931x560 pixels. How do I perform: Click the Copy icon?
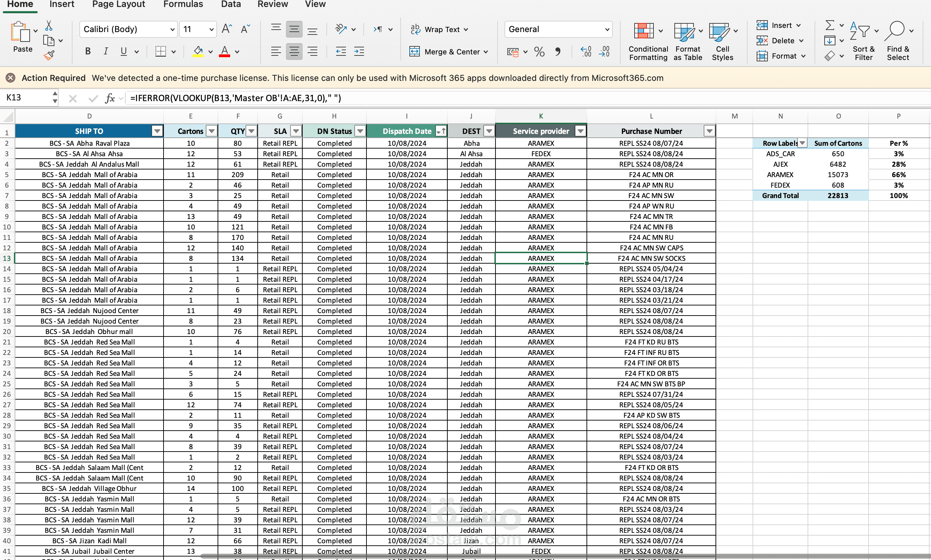[x=49, y=40]
